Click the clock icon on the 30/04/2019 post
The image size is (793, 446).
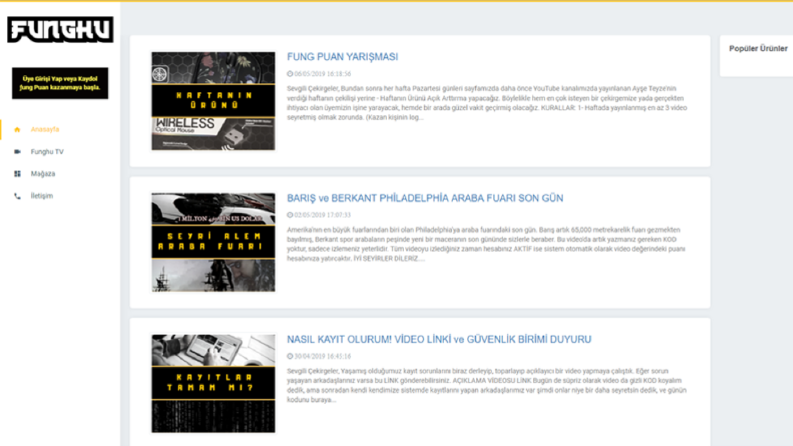(x=290, y=356)
